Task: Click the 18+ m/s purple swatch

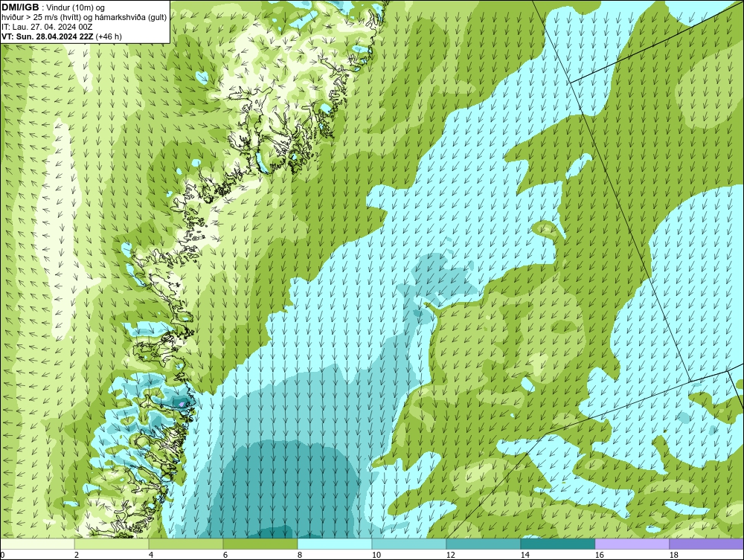Action: pos(706,544)
